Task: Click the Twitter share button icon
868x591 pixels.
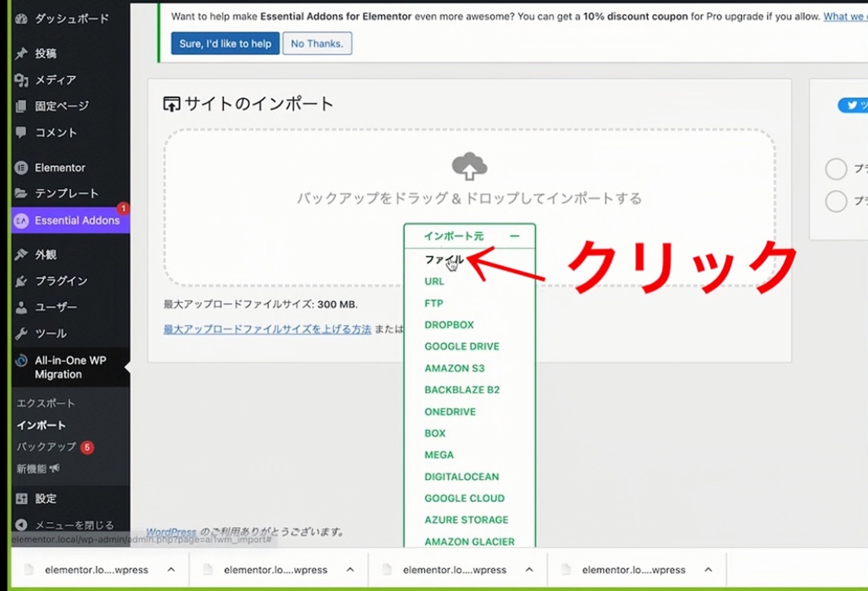Action: [x=852, y=105]
